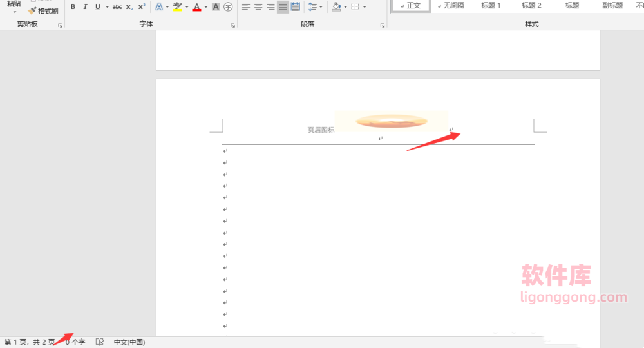Toggle character shading

[216, 6]
